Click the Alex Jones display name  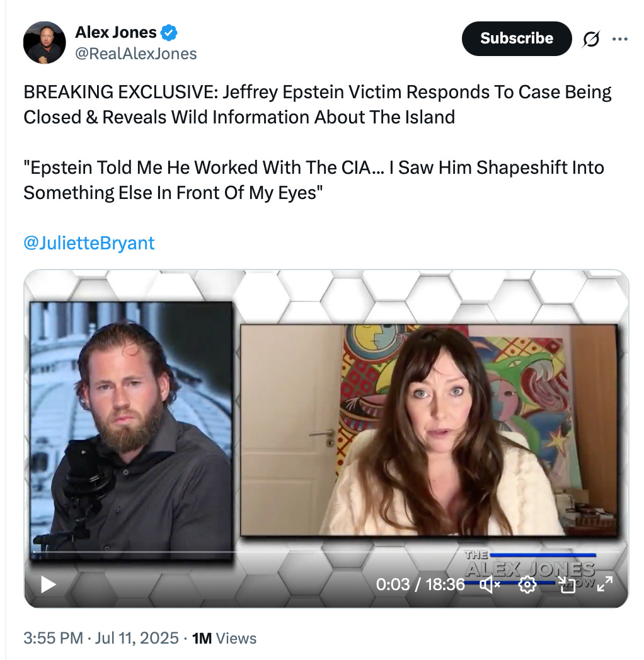tap(116, 32)
